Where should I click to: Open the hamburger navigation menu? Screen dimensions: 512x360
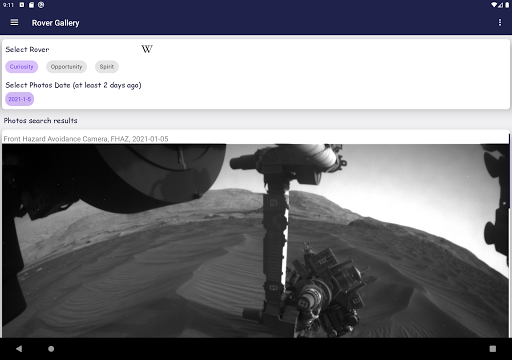click(x=14, y=22)
